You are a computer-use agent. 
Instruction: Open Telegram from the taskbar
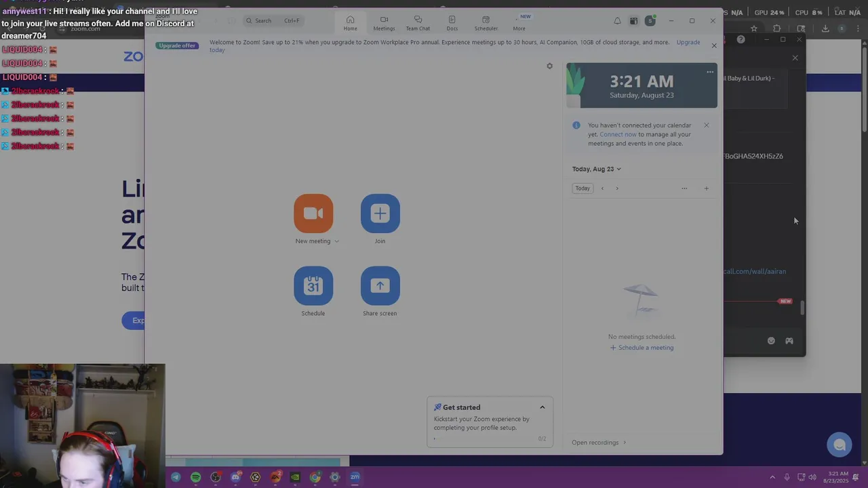(176, 477)
